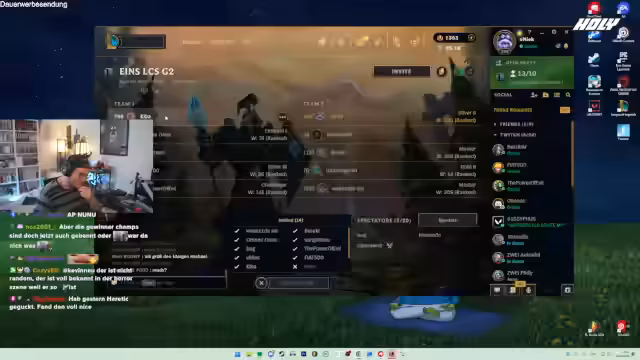Open the chat bubble icon in Social footer
Screen dimensions: 640x360
(x=497, y=290)
